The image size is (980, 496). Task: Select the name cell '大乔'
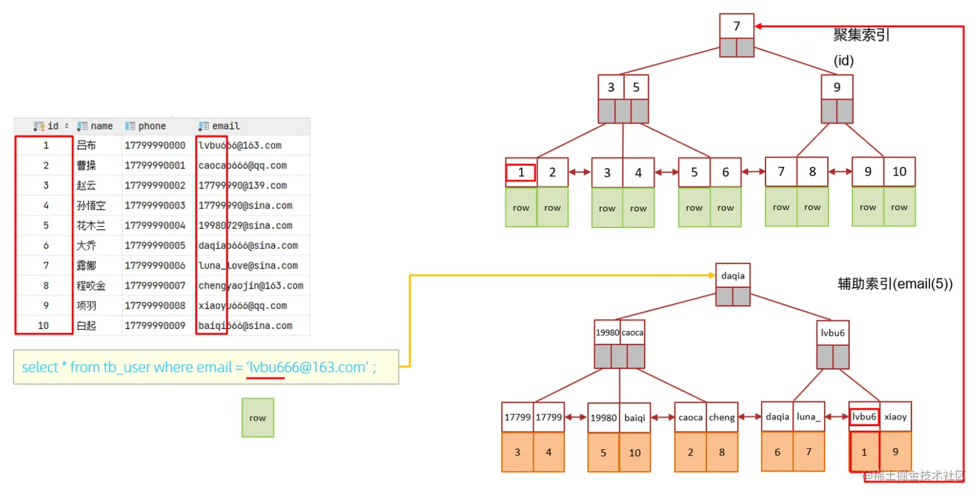[x=86, y=246]
